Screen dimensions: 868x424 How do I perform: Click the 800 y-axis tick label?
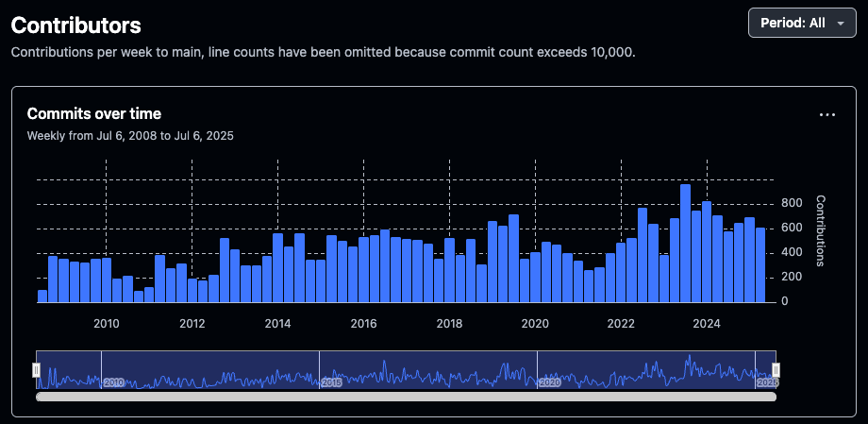(791, 203)
